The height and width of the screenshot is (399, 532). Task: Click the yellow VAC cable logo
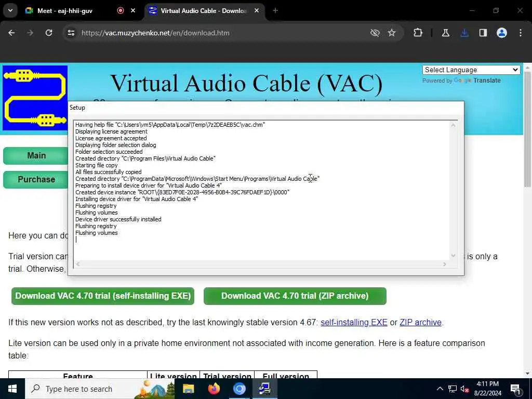click(35, 98)
